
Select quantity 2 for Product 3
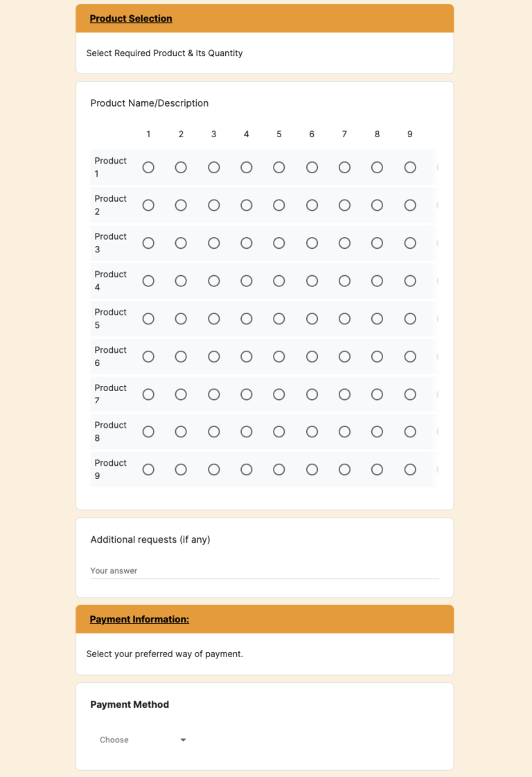click(181, 243)
